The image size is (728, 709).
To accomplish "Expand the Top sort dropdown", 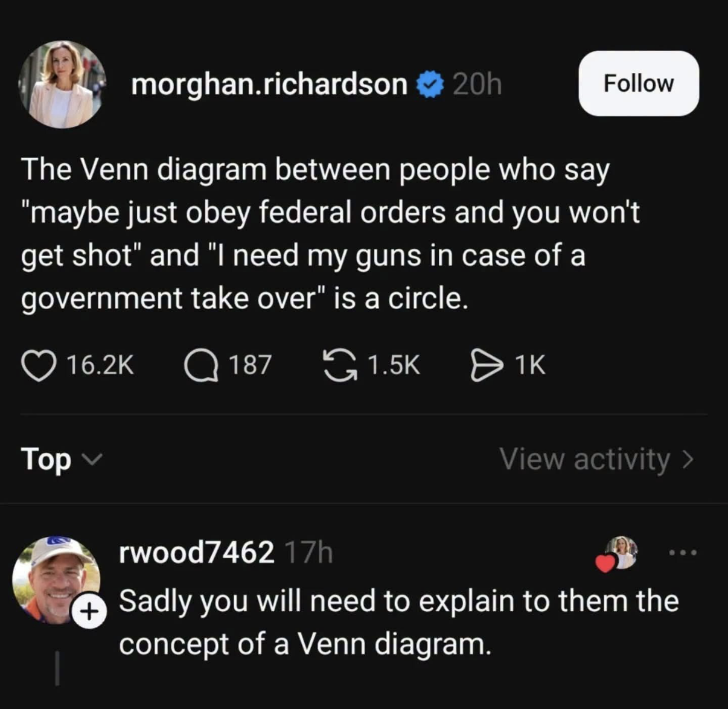I will tap(62, 459).
